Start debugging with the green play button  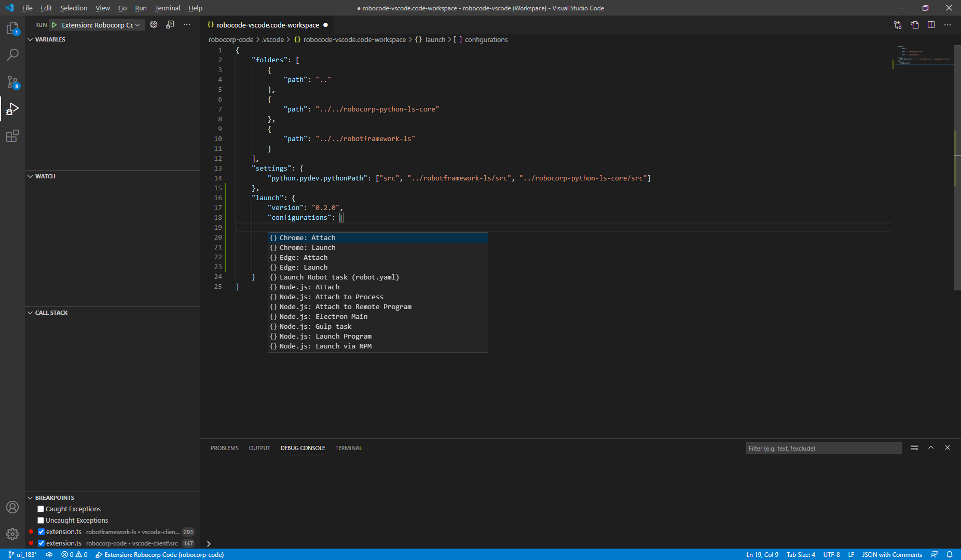[54, 24]
